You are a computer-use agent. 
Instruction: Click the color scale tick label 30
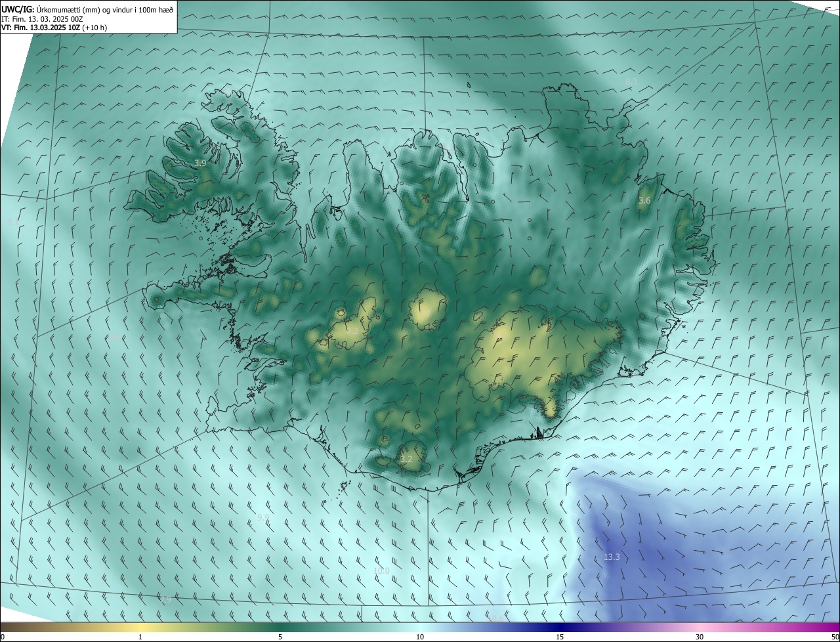700,637
